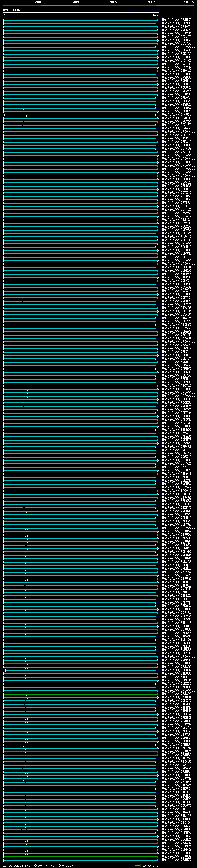Screen dimensions: 197x868
Task: Click the green alignment bar for UniRef100_Q6JU83
Action: [x=81, y=629]
